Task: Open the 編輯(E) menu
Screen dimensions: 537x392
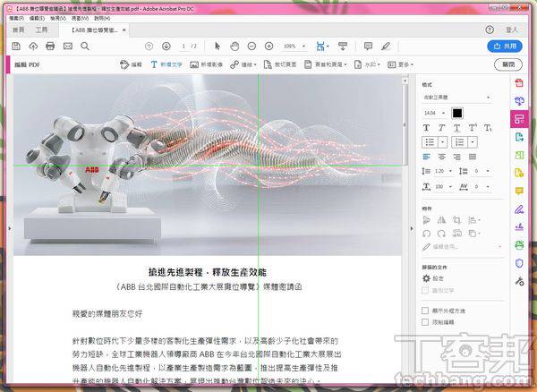Action: [x=37, y=18]
